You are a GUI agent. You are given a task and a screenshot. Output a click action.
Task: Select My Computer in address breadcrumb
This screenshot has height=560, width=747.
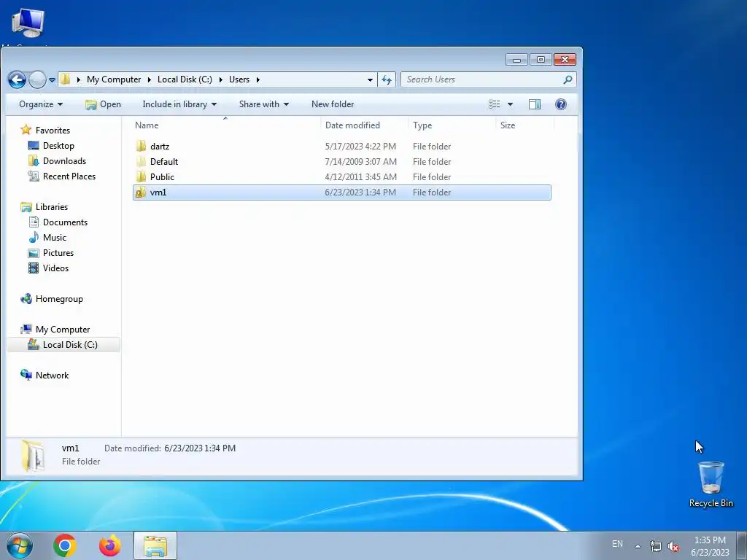(114, 79)
